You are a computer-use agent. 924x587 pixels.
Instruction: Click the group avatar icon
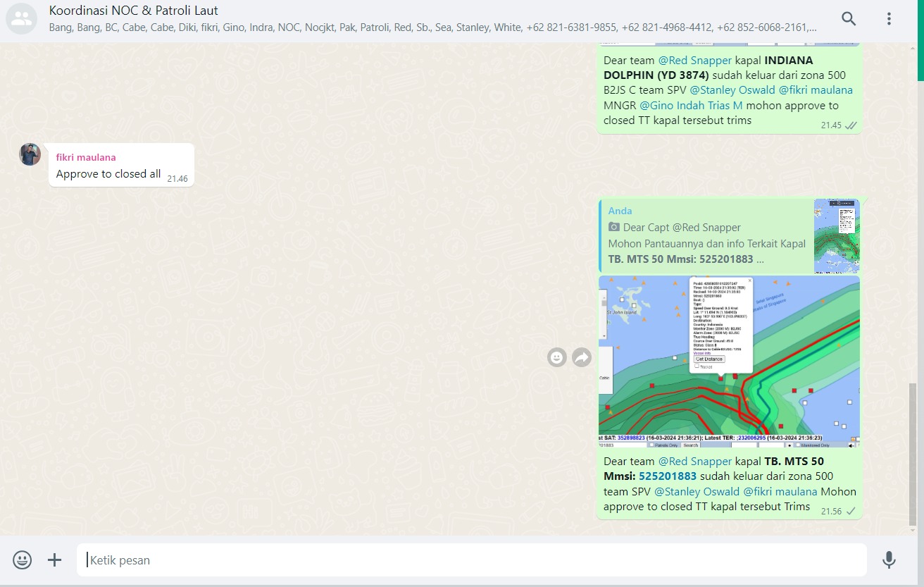pyautogui.click(x=21, y=19)
